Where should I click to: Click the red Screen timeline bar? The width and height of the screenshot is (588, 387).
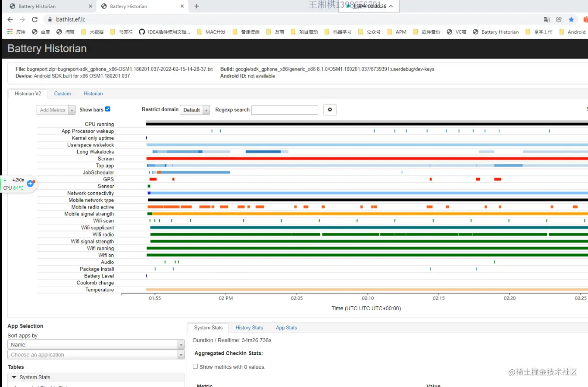point(367,159)
